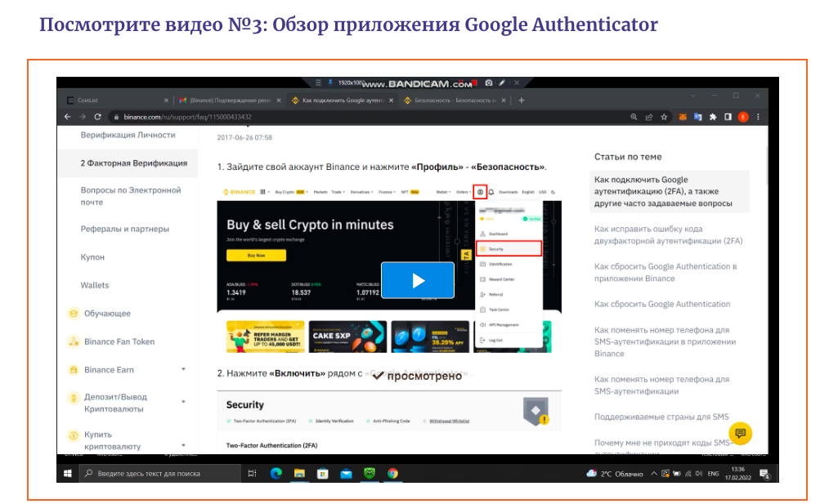820x504 pixels.
Task: Toggle the browser side panel icon
Action: pos(728,117)
